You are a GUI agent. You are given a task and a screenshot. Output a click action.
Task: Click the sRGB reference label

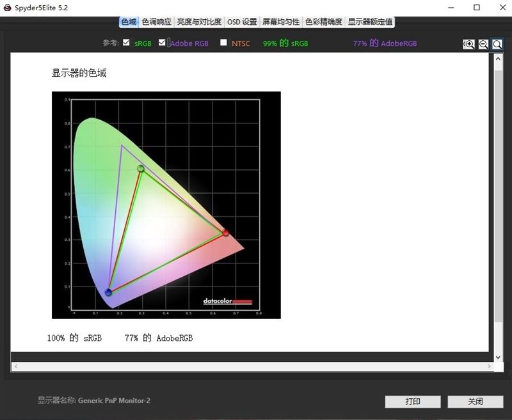(x=143, y=43)
